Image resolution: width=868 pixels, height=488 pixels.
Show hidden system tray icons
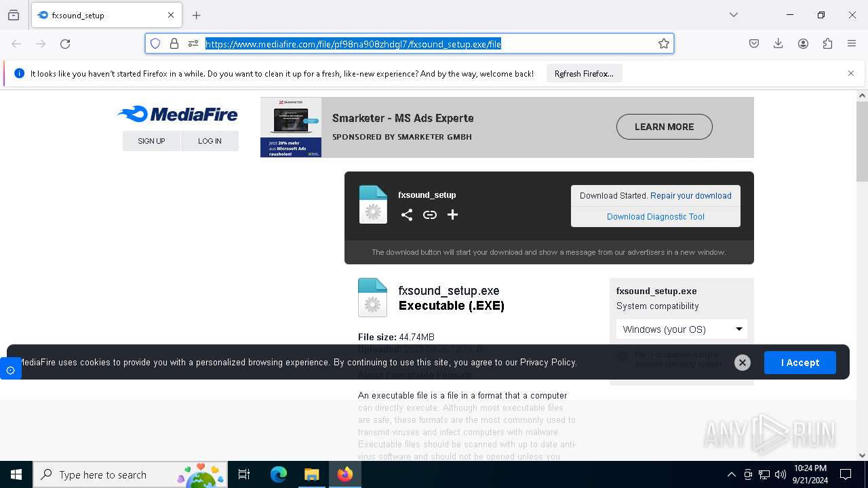click(x=731, y=474)
